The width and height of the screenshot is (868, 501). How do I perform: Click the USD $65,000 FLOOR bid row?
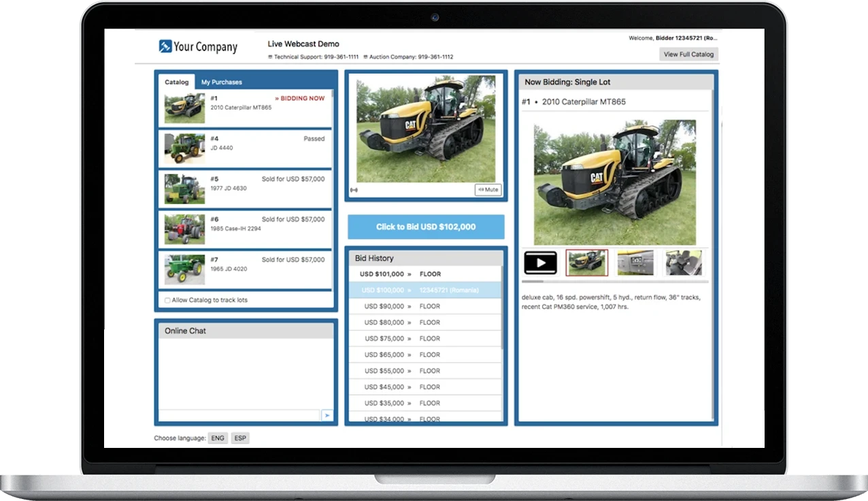point(425,355)
